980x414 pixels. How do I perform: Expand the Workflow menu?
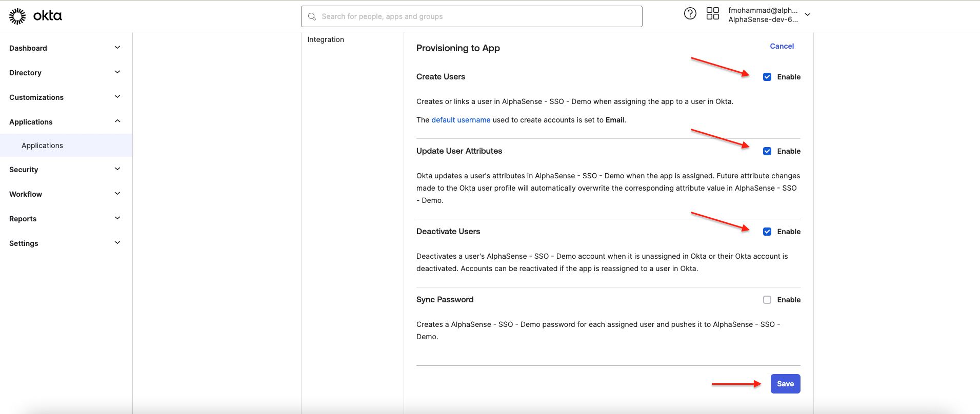(x=66, y=194)
